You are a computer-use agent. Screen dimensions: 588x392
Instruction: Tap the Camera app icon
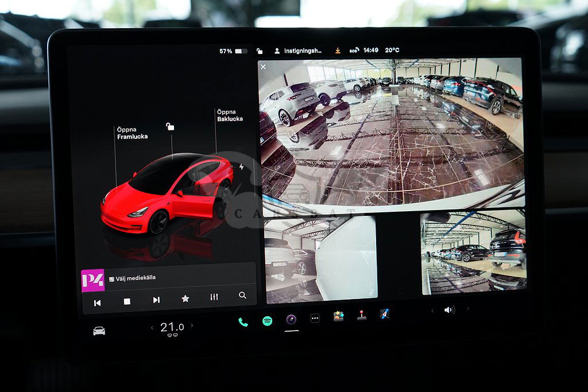[291, 320]
